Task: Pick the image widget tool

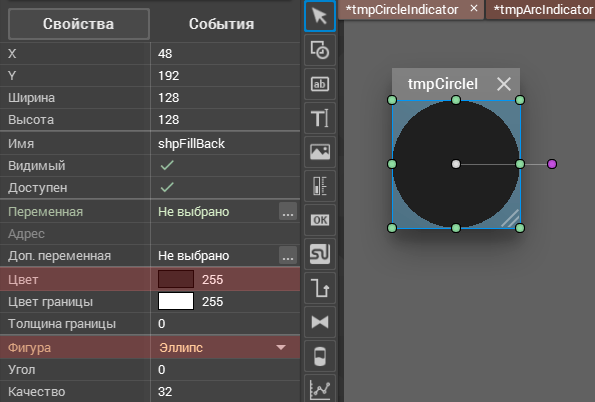Action: pos(320,152)
